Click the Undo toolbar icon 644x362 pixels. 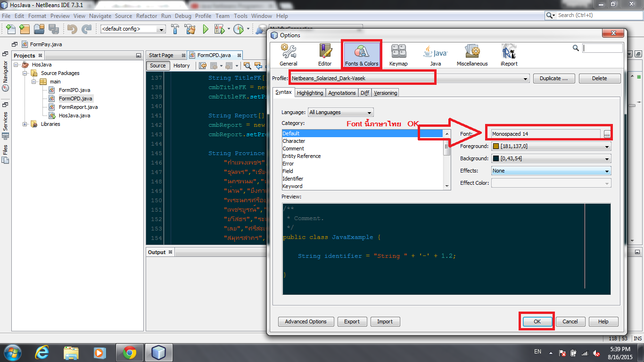[x=72, y=29]
